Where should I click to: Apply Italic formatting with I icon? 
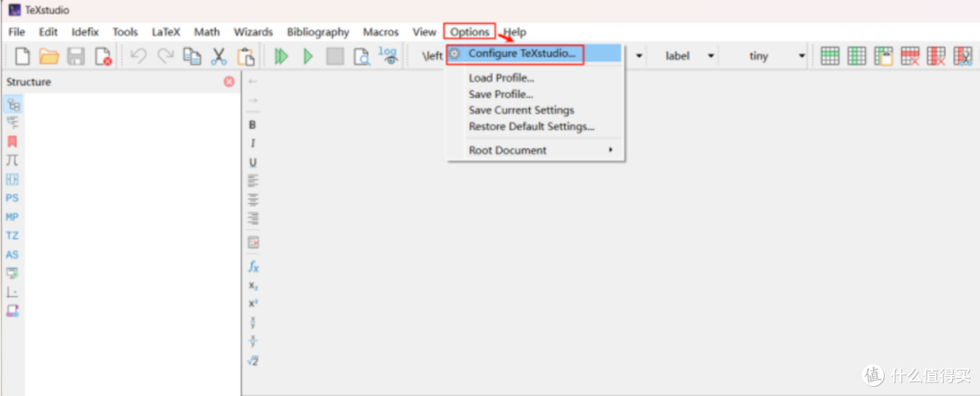coord(252,144)
